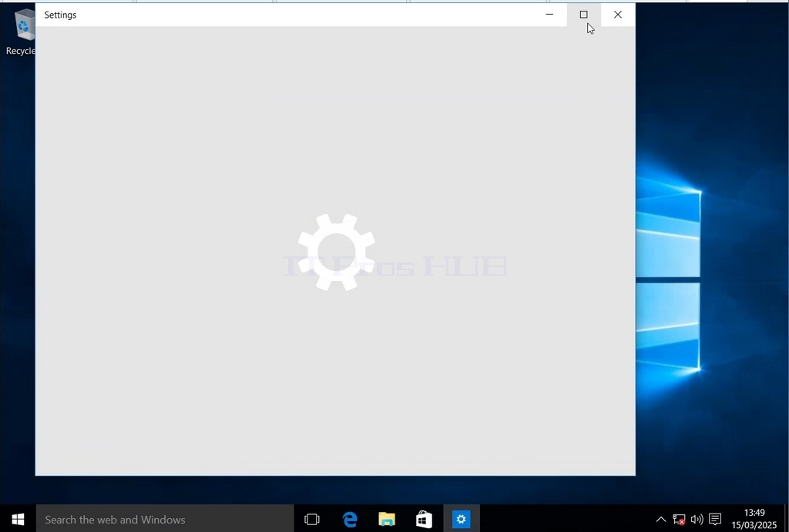Click the Search the web and Windows box

165,519
